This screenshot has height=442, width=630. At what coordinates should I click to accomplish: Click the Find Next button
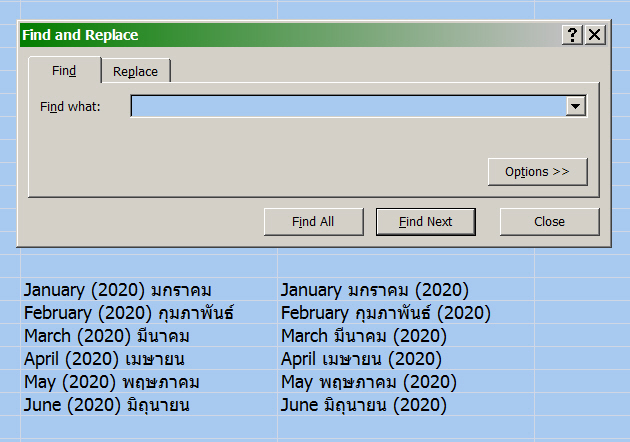[425, 222]
